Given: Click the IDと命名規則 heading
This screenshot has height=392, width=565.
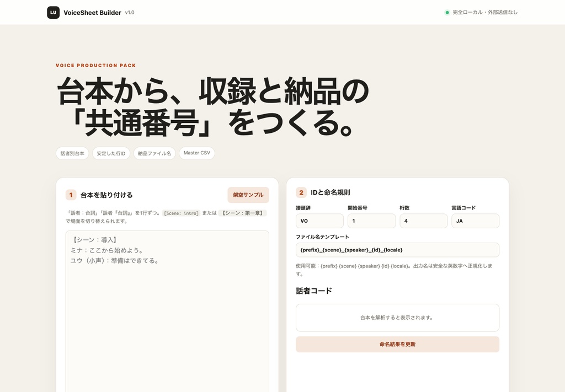Looking at the screenshot, I should pos(331,192).
